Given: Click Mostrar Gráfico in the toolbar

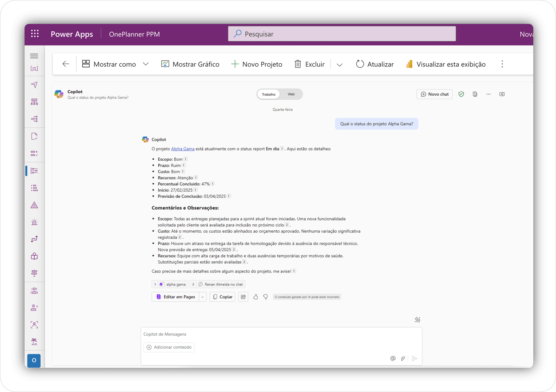Looking at the screenshot, I should click(x=190, y=64).
